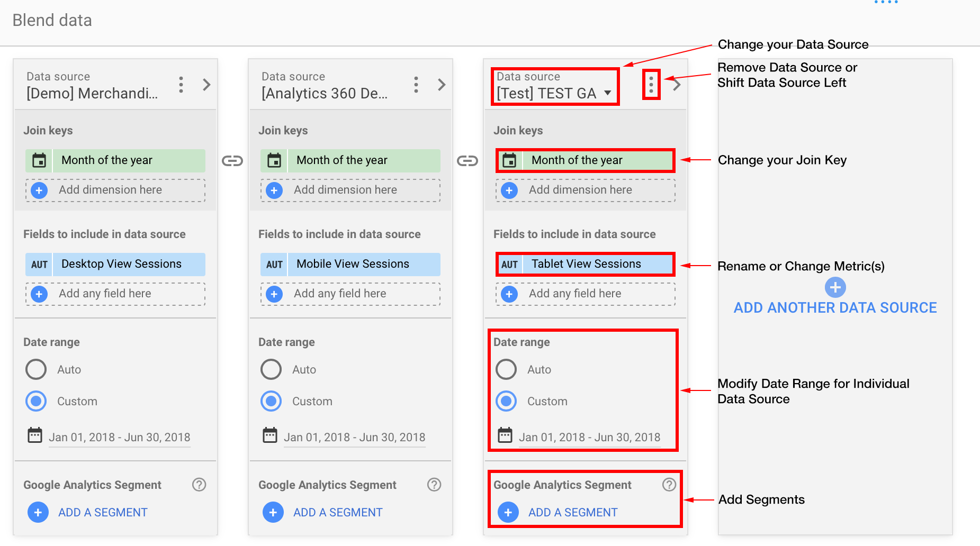Expand the Merchandise data source with the right chevron

pos(206,84)
